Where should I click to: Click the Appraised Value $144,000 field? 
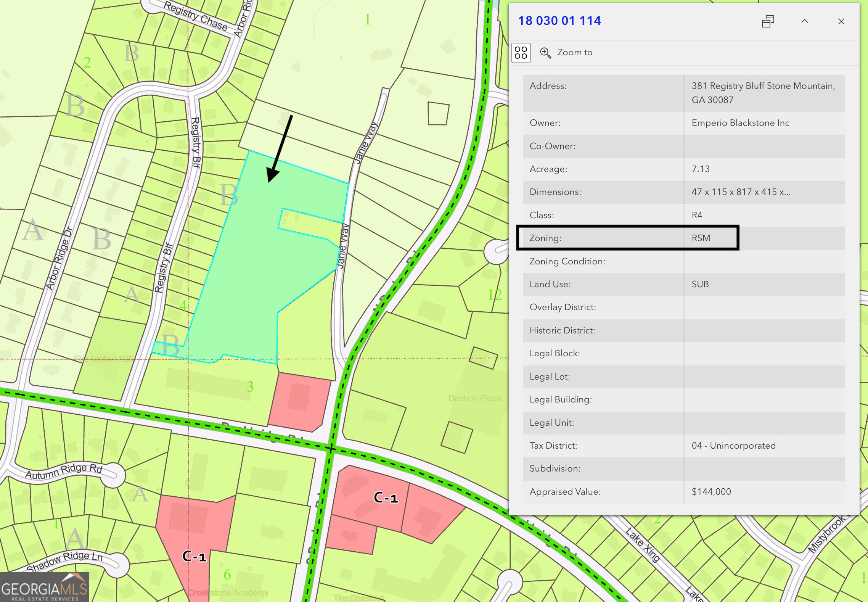pos(711,492)
